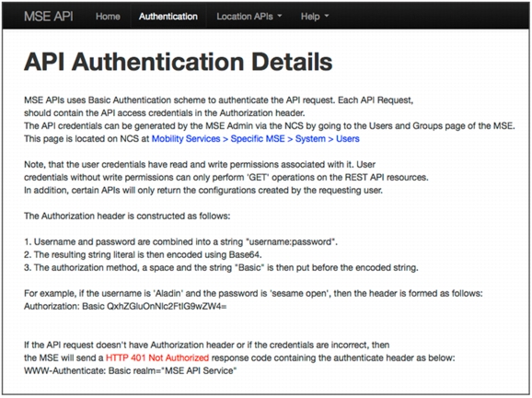Open the Users link

click(x=347, y=138)
